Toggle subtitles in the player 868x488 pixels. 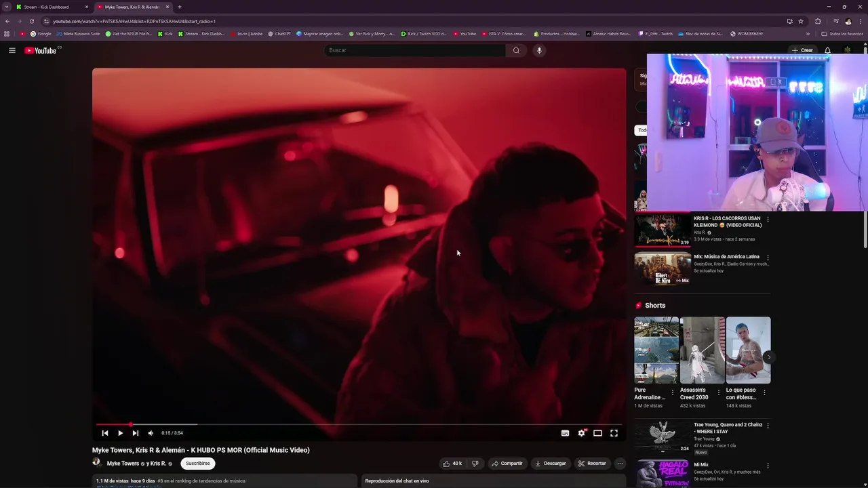565,433
